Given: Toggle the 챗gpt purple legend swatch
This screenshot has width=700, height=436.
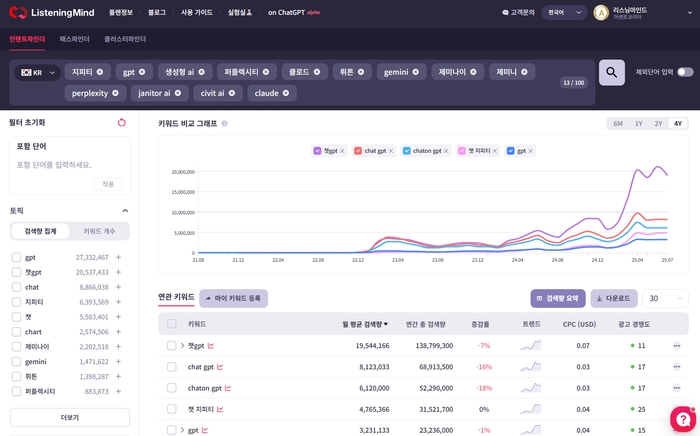Looking at the screenshot, I should point(317,151).
